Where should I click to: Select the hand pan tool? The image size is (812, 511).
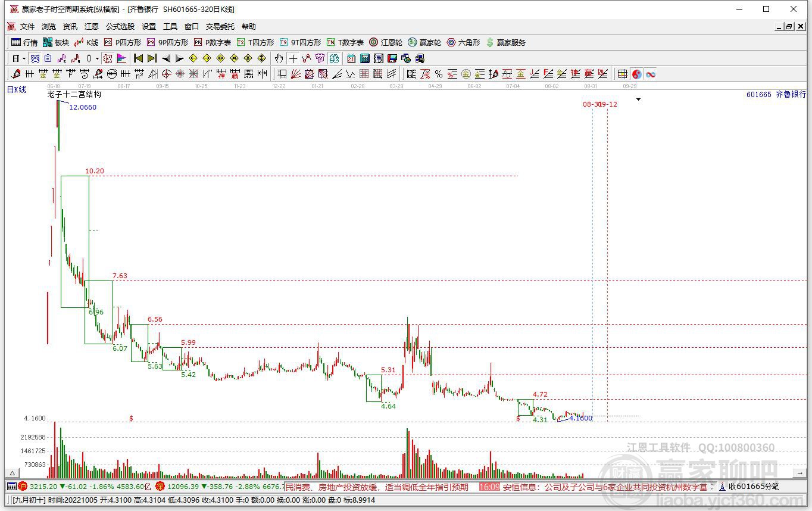click(279, 58)
